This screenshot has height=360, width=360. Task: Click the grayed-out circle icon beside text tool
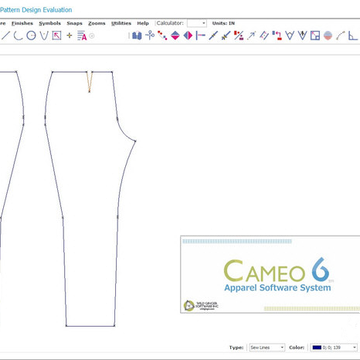[92, 36]
